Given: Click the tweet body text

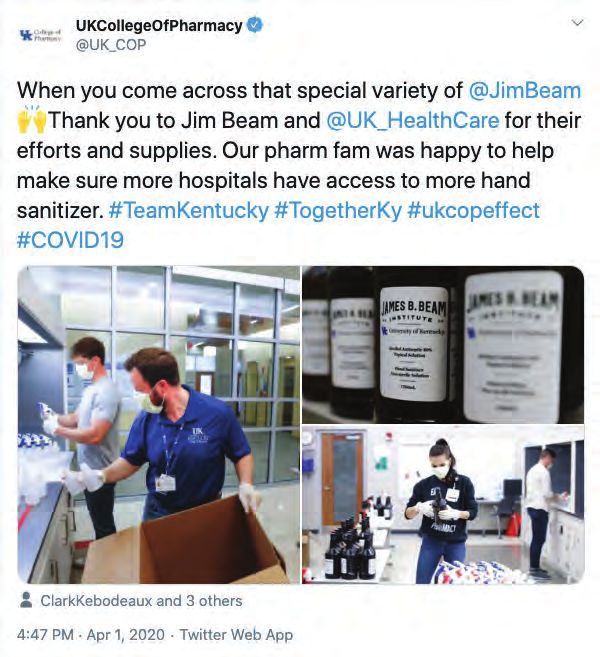Looking at the screenshot, I should (x=299, y=166).
